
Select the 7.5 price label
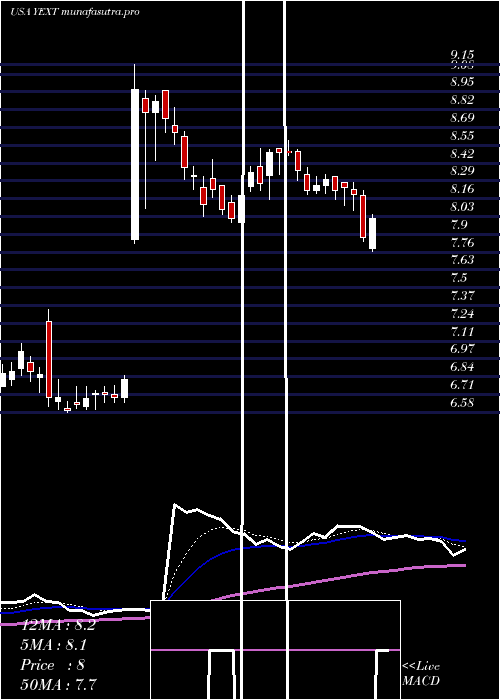click(459, 278)
